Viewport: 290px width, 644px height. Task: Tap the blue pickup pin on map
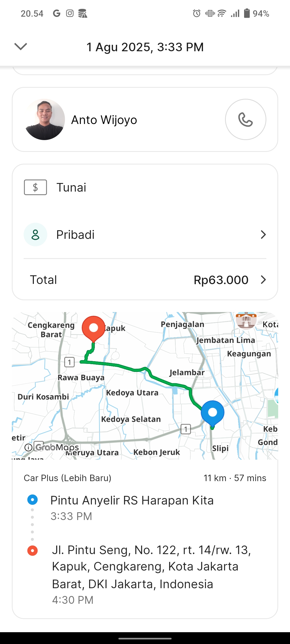coord(212,413)
